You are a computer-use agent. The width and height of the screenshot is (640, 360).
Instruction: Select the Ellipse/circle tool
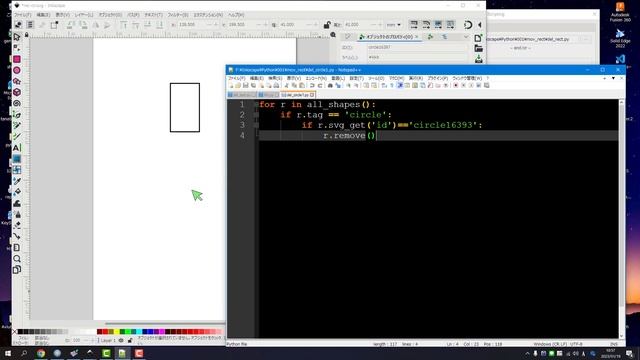[x=17, y=70]
